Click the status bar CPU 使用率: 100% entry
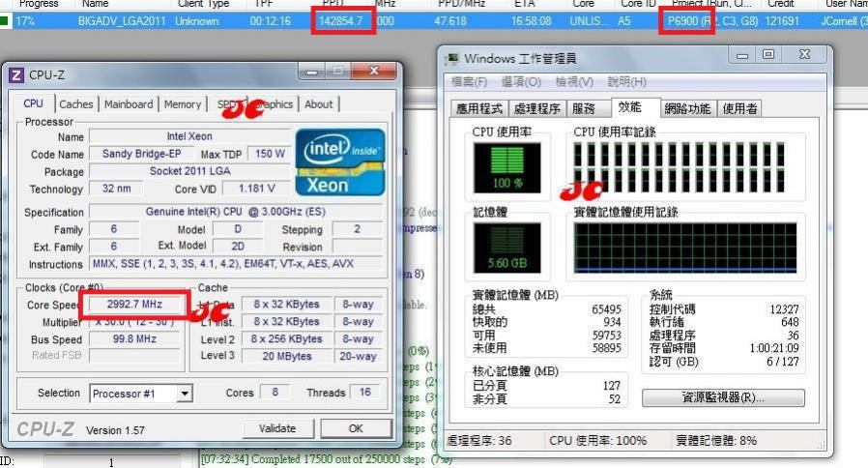868x468 pixels. pyautogui.click(x=598, y=441)
